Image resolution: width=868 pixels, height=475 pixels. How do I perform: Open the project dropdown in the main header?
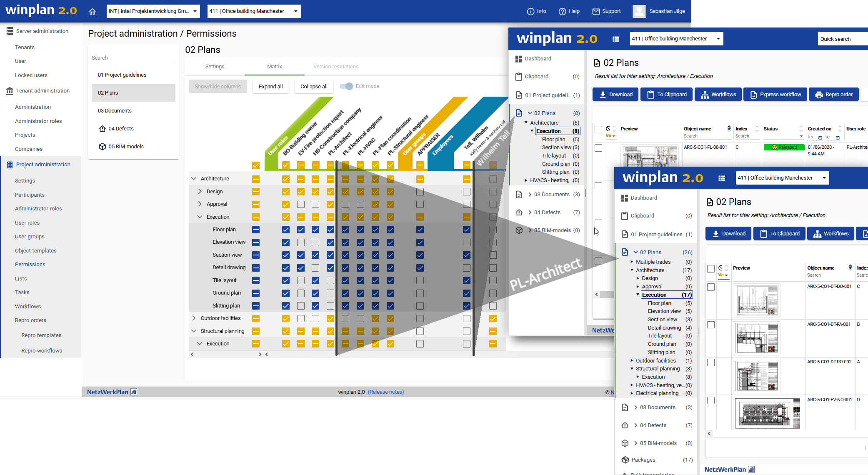pos(254,11)
